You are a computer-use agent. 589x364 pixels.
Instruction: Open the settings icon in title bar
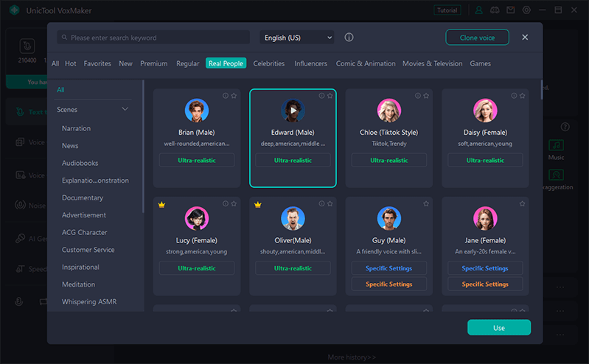point(526,10)
